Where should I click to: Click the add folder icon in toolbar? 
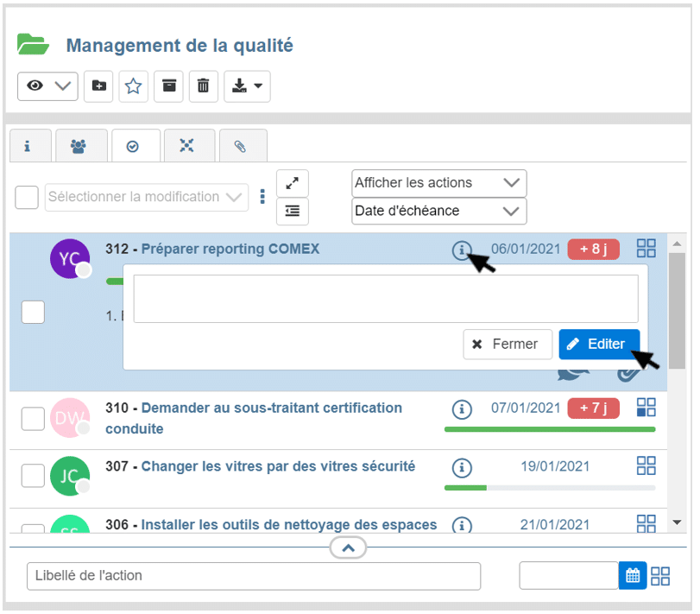pos(98,86)
